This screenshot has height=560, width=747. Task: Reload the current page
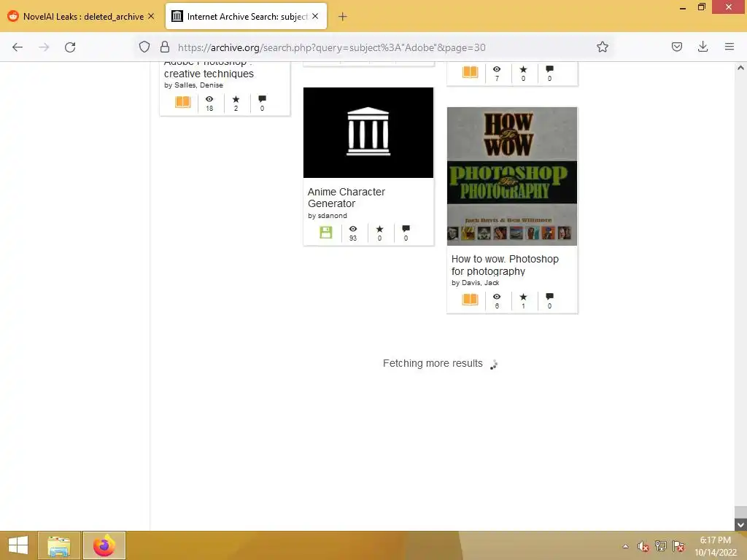[70, 47]
